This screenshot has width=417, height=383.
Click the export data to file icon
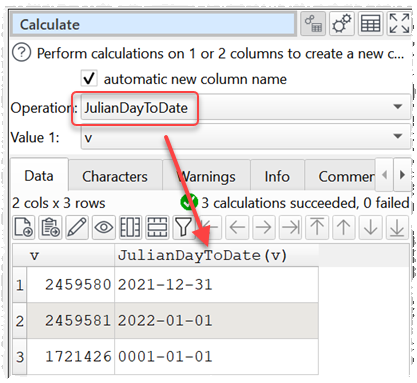pos(24,227)
